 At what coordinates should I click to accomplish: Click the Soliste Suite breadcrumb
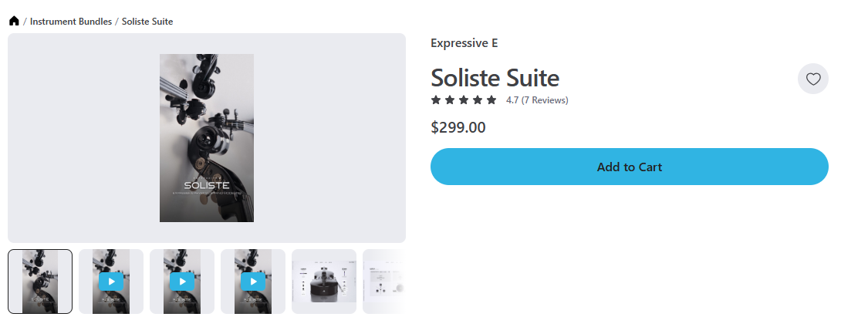tap(147, 22)
